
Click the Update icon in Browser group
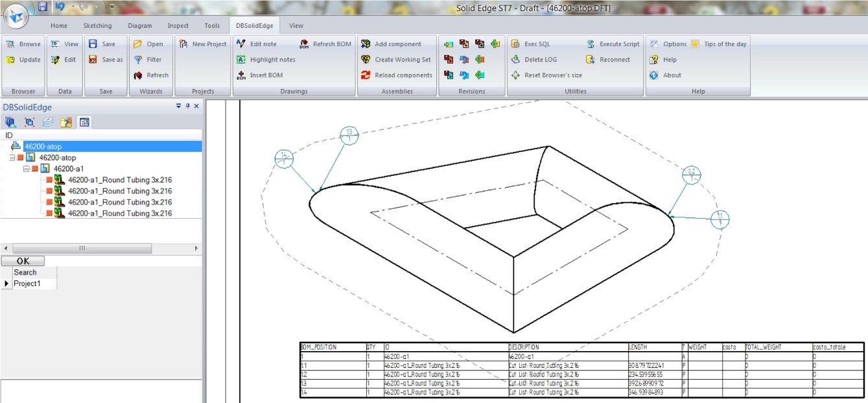(10, 60)
